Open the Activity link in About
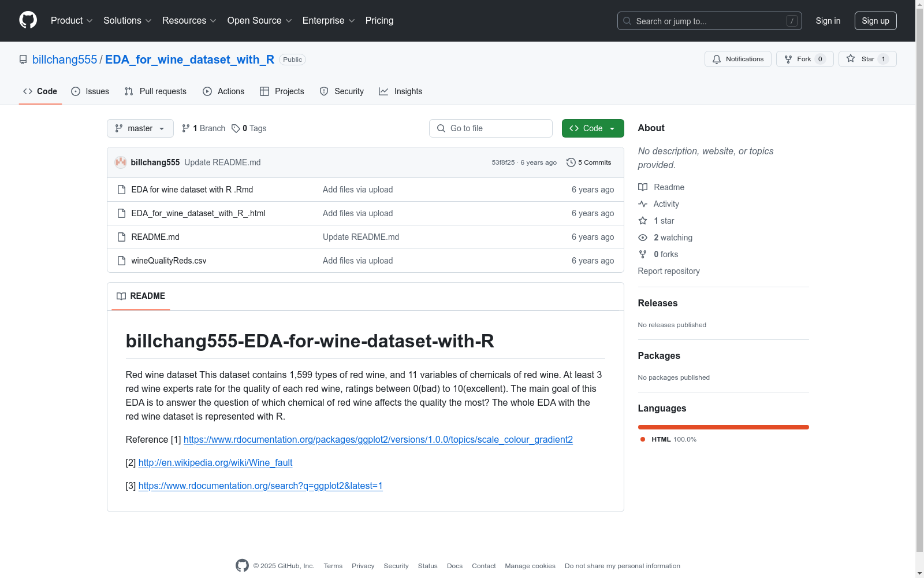The height and width of the screenshot is (578, 924). [x=659, y=204]
